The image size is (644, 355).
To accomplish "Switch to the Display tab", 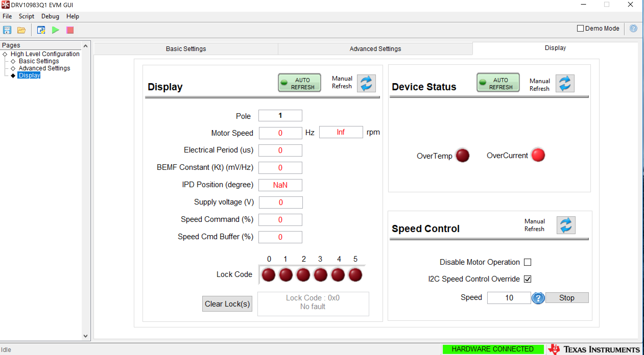I will 555,48.
